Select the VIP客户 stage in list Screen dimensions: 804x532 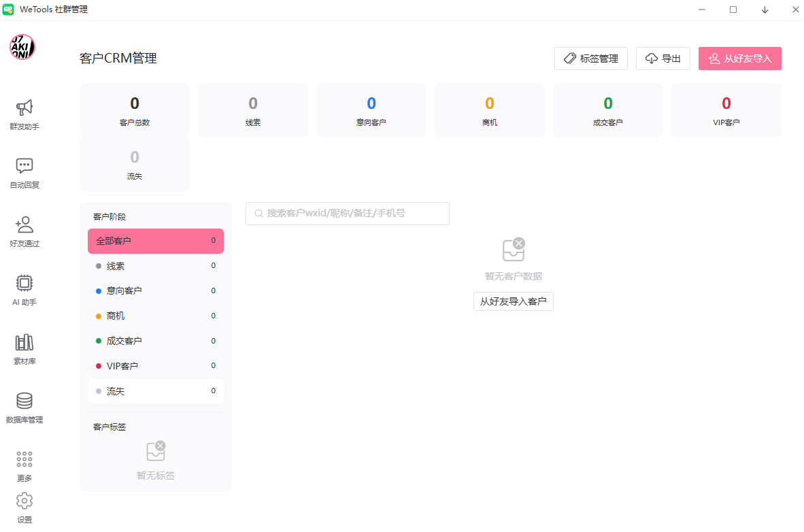(x=155, y=366)
